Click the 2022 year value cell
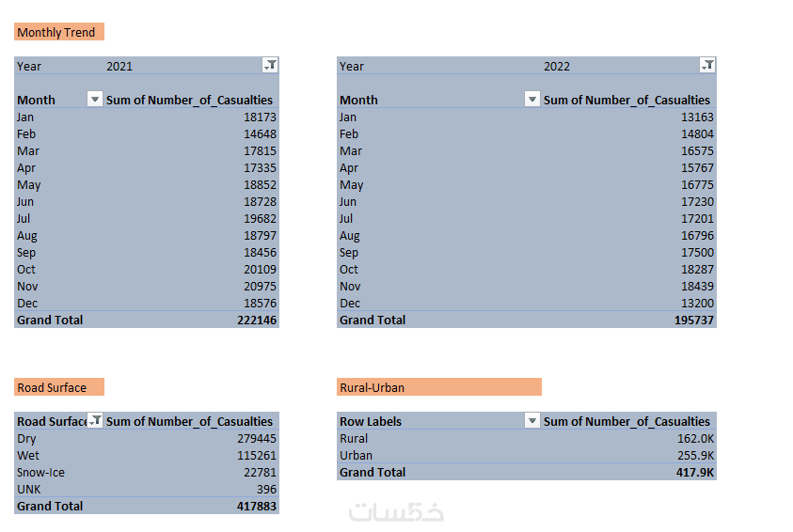Image resolution: width=793 pixels, height=532 pixels. coord(557,66)
